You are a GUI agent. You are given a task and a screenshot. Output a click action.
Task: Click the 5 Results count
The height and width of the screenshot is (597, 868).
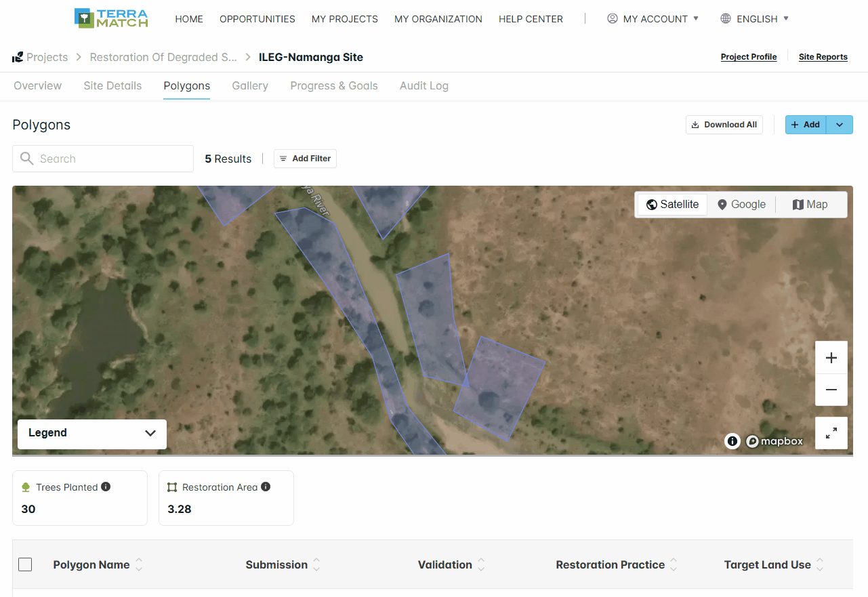228,159
